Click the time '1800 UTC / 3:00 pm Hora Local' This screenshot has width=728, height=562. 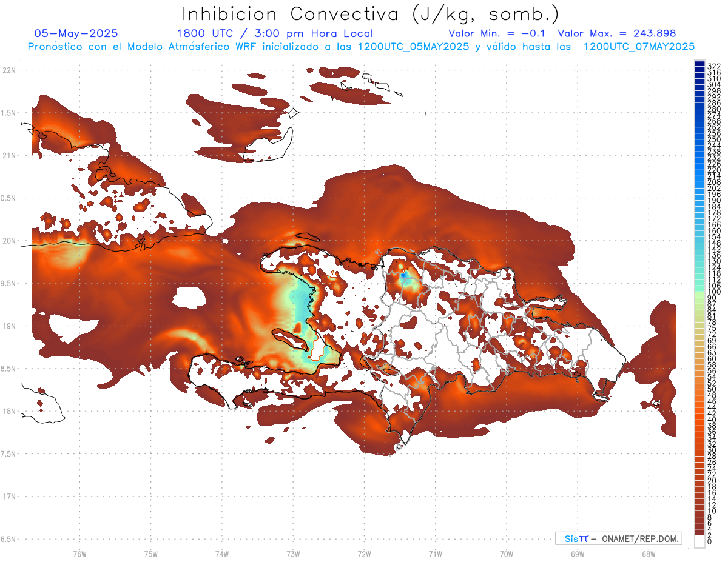click(x=275, y=33)
